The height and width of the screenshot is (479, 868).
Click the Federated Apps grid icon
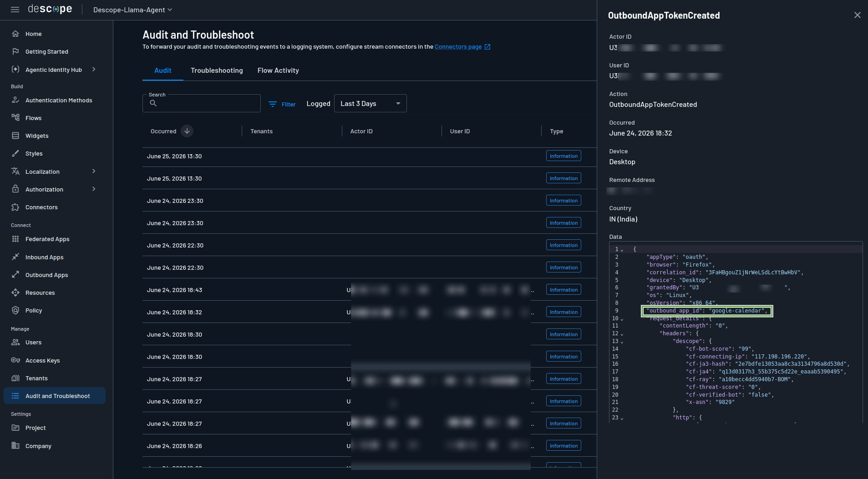click(x=15, y=239)
